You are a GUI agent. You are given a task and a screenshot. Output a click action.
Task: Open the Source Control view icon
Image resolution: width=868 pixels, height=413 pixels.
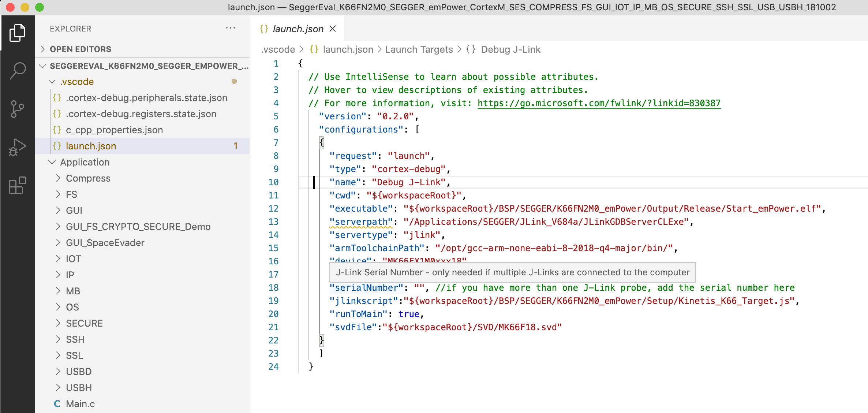(x=17, y=109)
